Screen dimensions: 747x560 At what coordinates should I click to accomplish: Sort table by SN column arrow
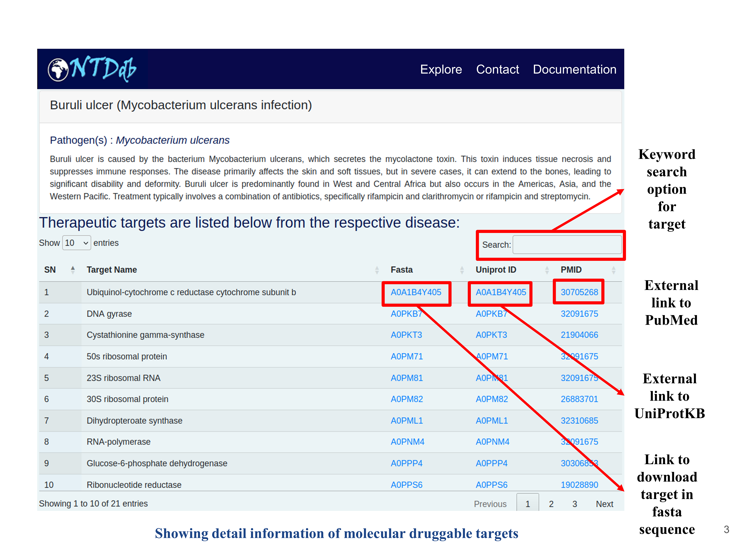[x=73, y=270]
